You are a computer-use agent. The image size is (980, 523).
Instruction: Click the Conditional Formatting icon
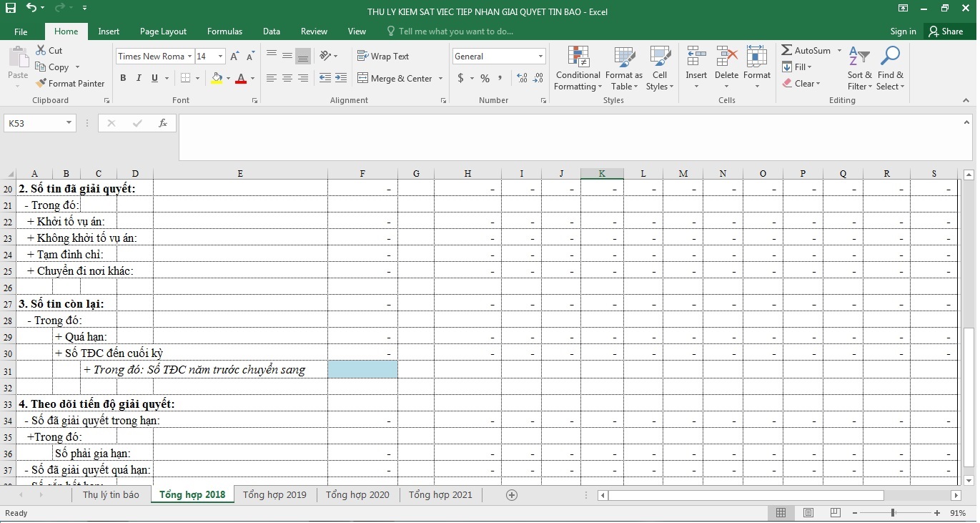[578, 58]
